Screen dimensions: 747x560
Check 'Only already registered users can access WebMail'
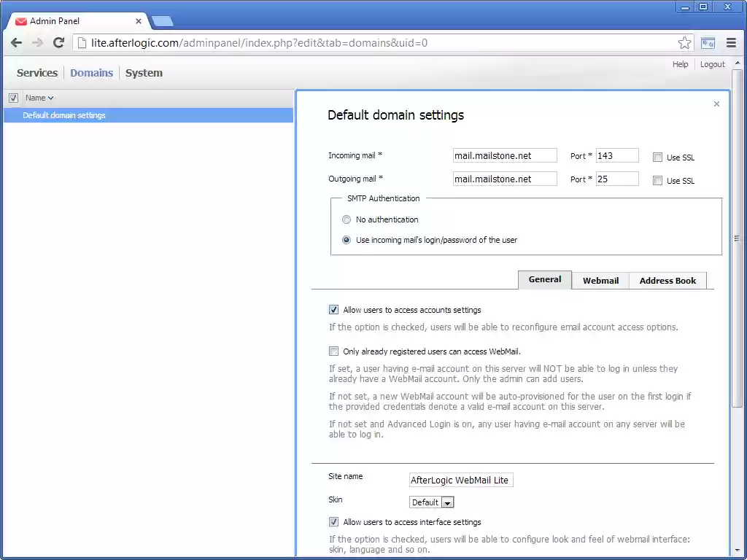[333, 351]
